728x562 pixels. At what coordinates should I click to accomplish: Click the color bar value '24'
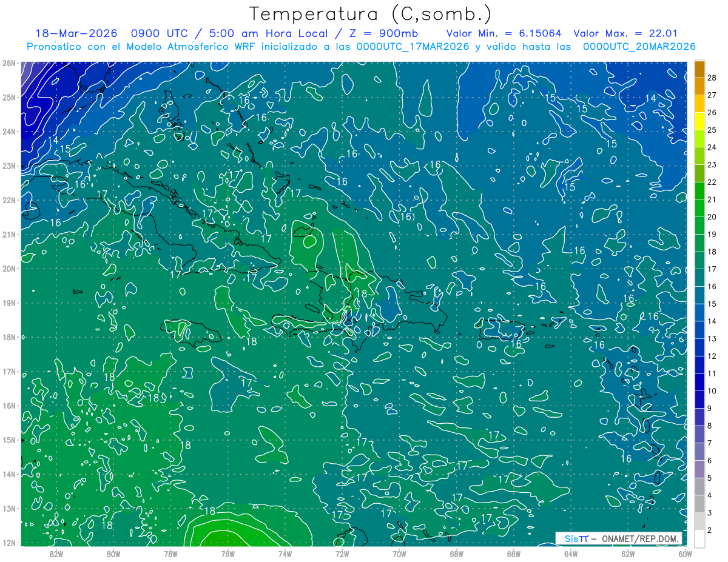[712, 147]
